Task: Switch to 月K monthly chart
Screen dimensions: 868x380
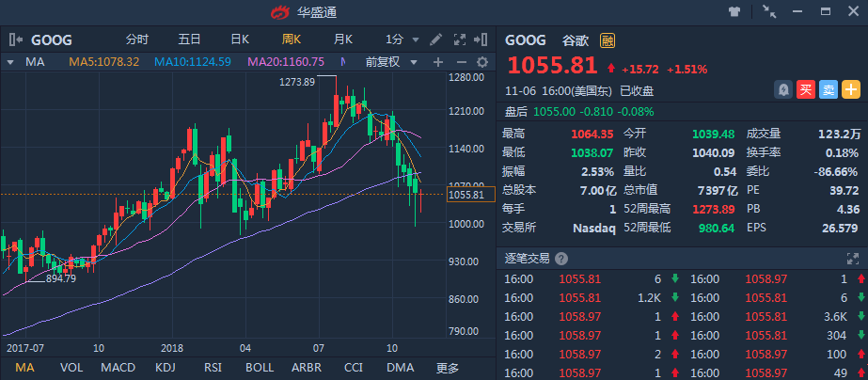Action: click(342, 40)
